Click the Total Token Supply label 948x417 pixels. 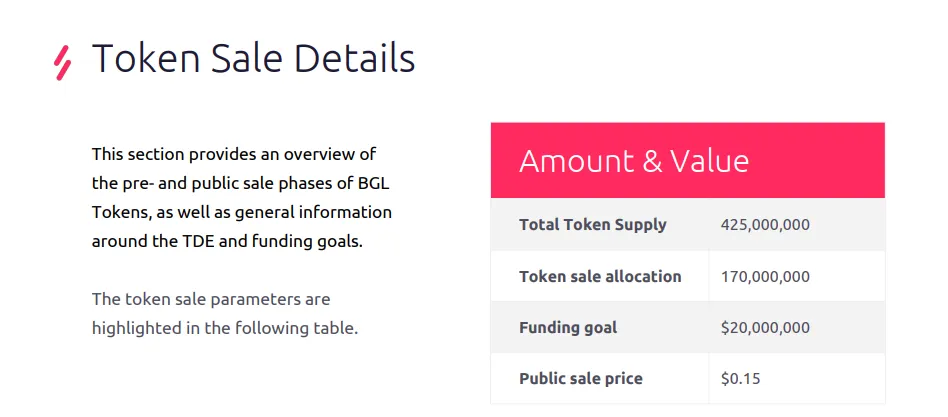592,225
